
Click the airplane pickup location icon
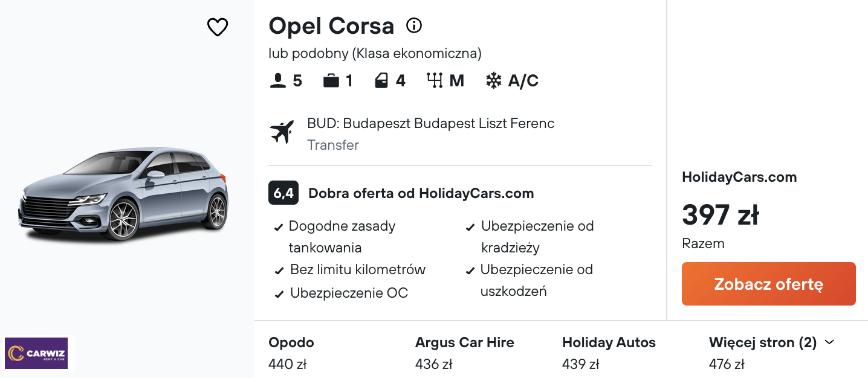[282, 132]
